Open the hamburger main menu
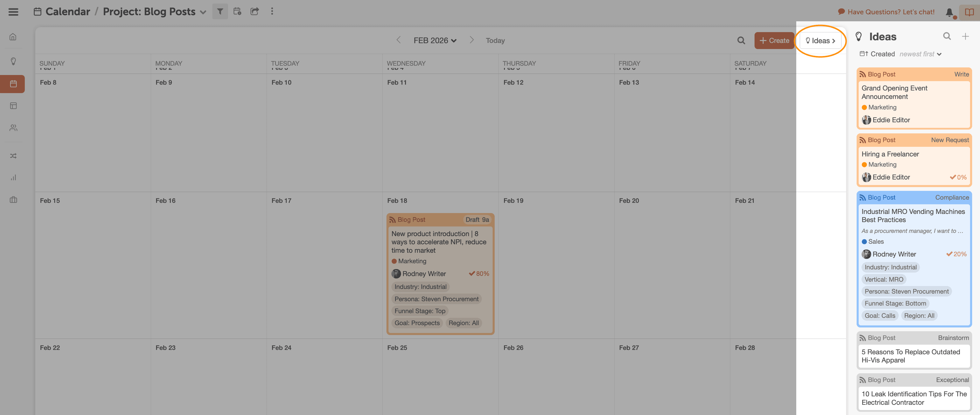 tap(13, 12)
